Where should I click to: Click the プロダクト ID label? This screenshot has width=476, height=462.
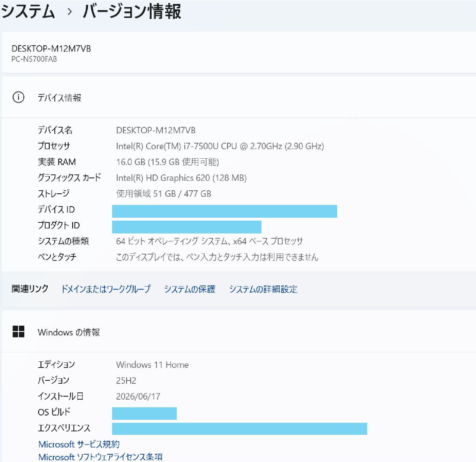59,225
